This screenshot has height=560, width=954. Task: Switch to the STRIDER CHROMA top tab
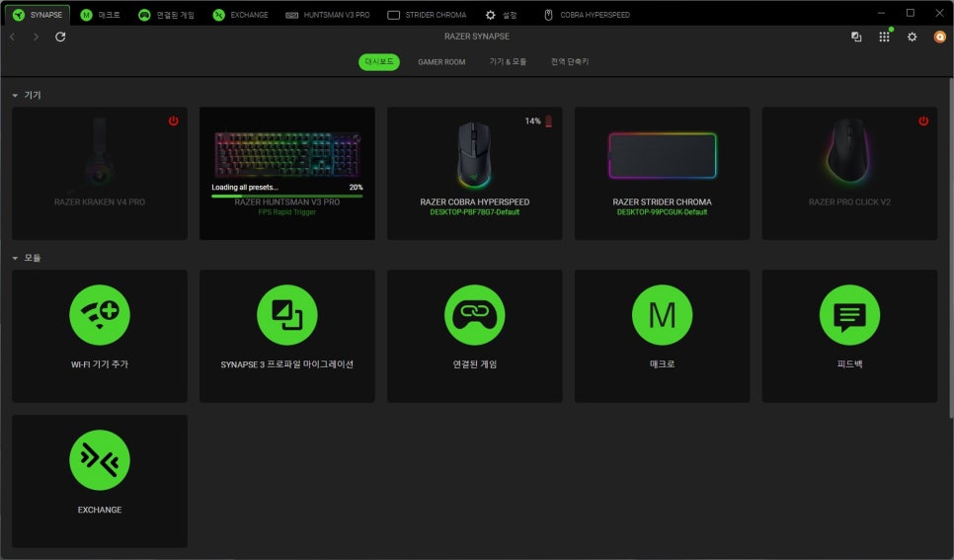[427, 15]
